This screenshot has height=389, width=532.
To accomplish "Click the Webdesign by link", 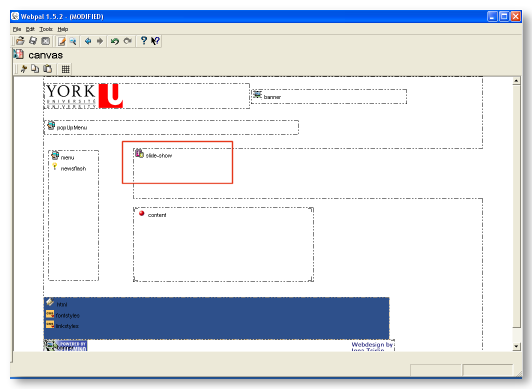I will 372,345.
